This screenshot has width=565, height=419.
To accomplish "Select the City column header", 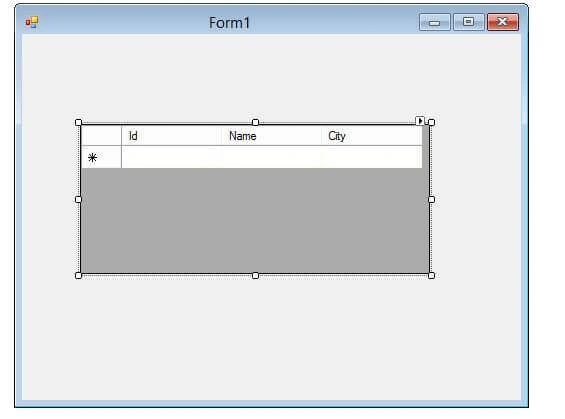I will point(372,136).
